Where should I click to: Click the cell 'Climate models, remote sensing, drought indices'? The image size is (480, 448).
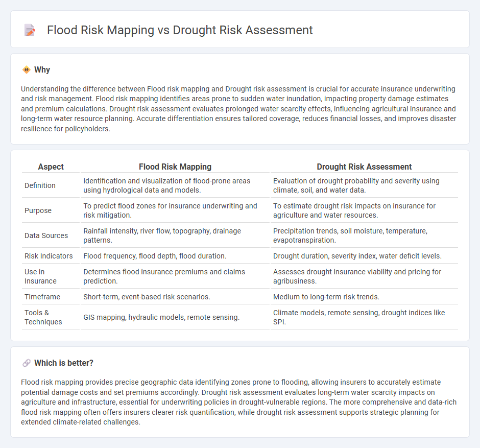pos(364,317)
